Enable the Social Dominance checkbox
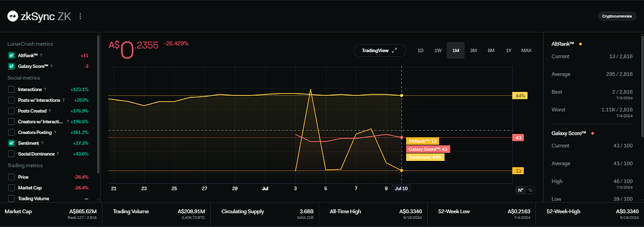Viewport: 644px width, 227px height. click(11, 154)
